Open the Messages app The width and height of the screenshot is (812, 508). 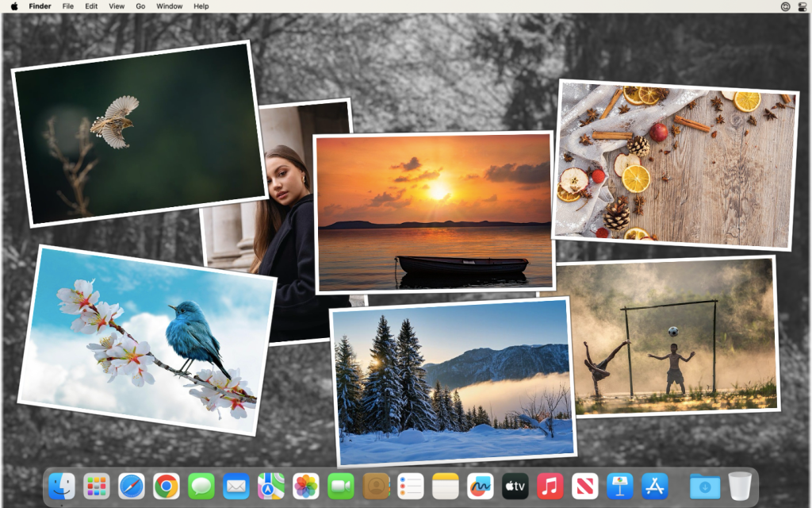tap(201, 487)
